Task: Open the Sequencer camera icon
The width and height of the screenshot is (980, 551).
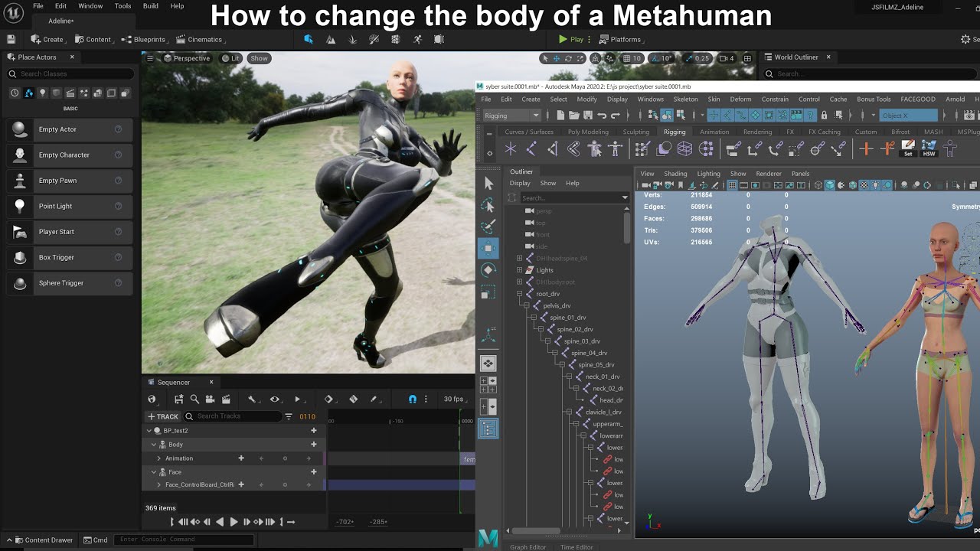Action: (211, 399)
